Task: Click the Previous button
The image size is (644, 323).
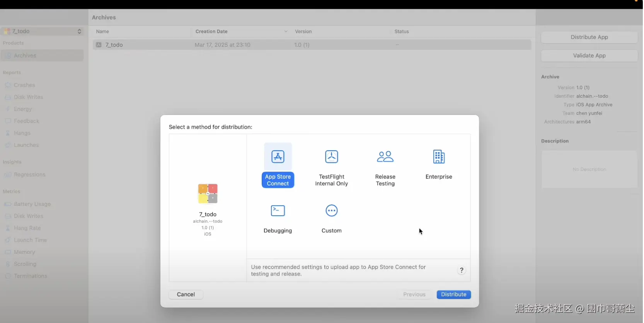Action: pyautogui.click(x=414, y=294)
